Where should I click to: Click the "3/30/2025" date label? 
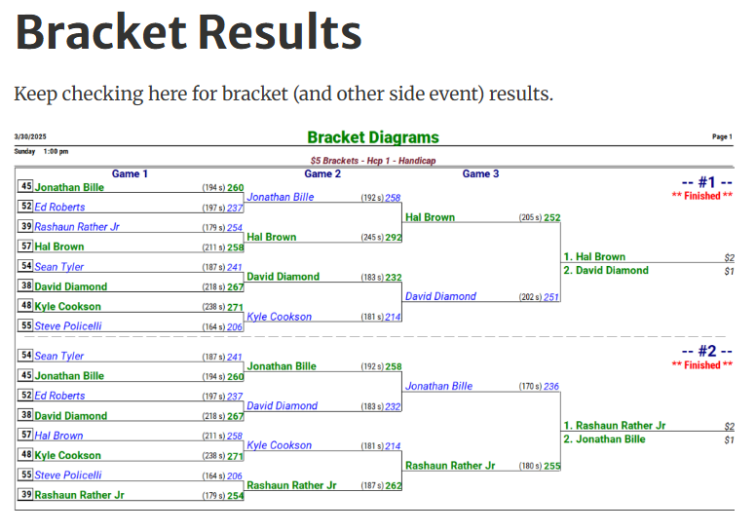coord(30,137)
